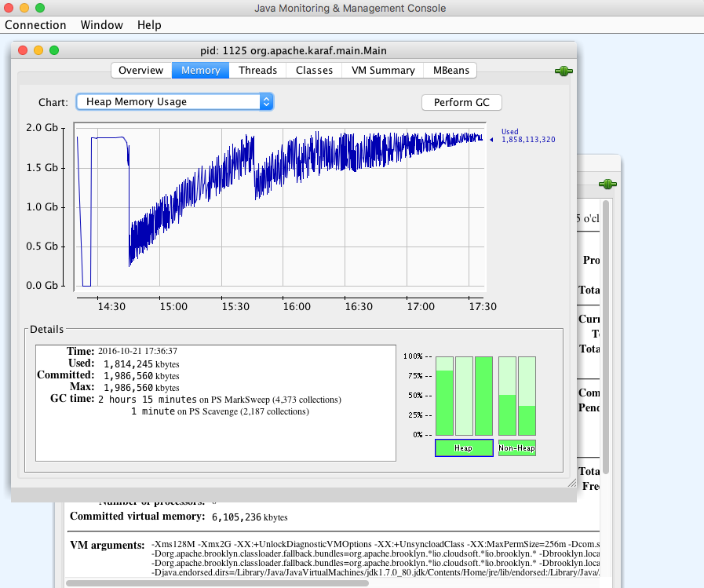Click the background window vertical scrollbar
The width and height of the screenshot is (704, 588).
(x=606, y=337)
